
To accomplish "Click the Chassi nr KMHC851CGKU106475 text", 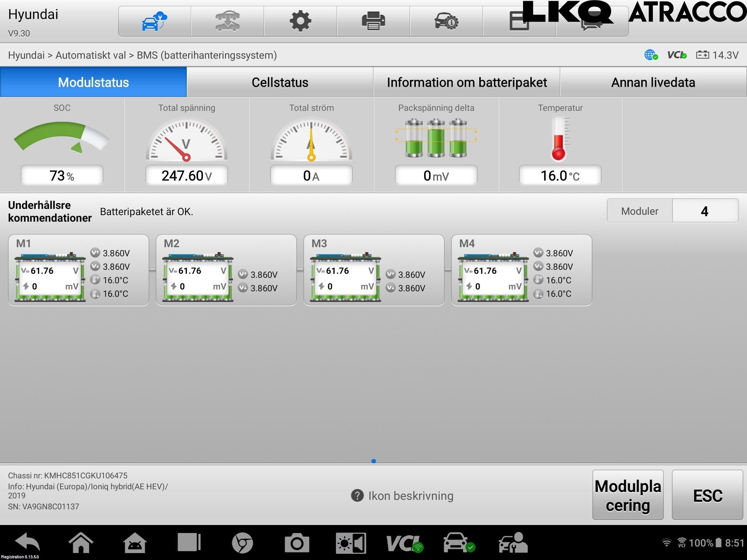I will tap(68, 475).
